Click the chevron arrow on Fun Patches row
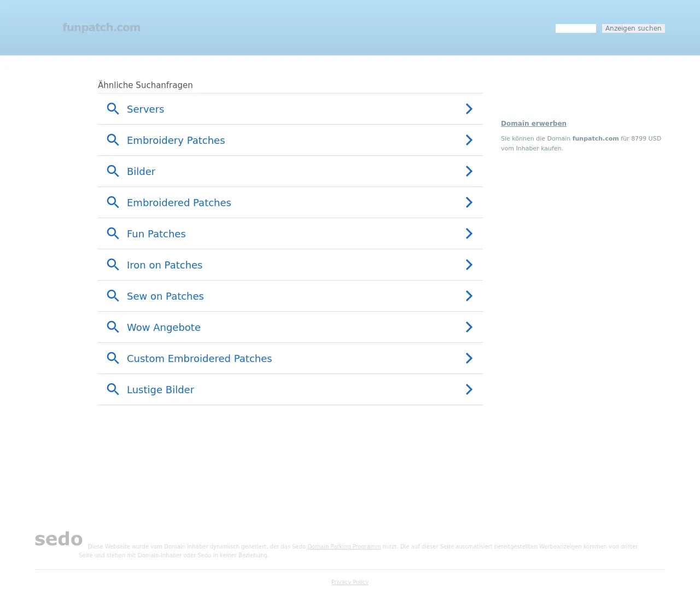The image size is (700, 595). pyautogui.click(x=469, y=234)
